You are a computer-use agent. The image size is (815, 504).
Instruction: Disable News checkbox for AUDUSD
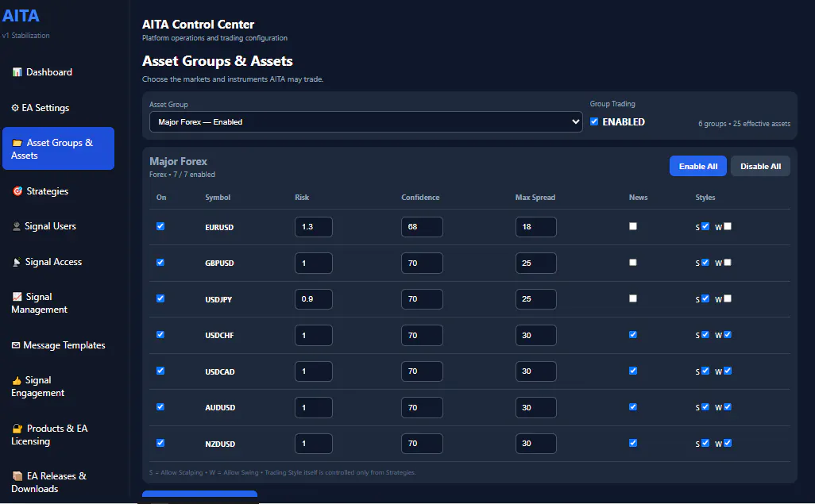(633, 407)
